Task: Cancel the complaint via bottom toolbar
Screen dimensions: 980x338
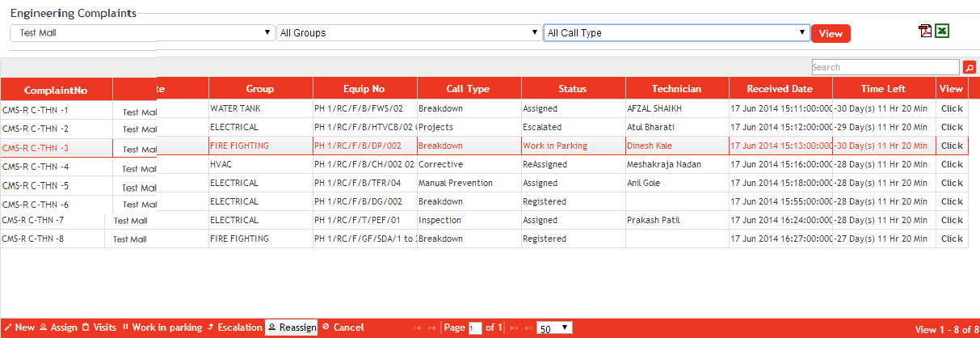Action: (343, 327)
